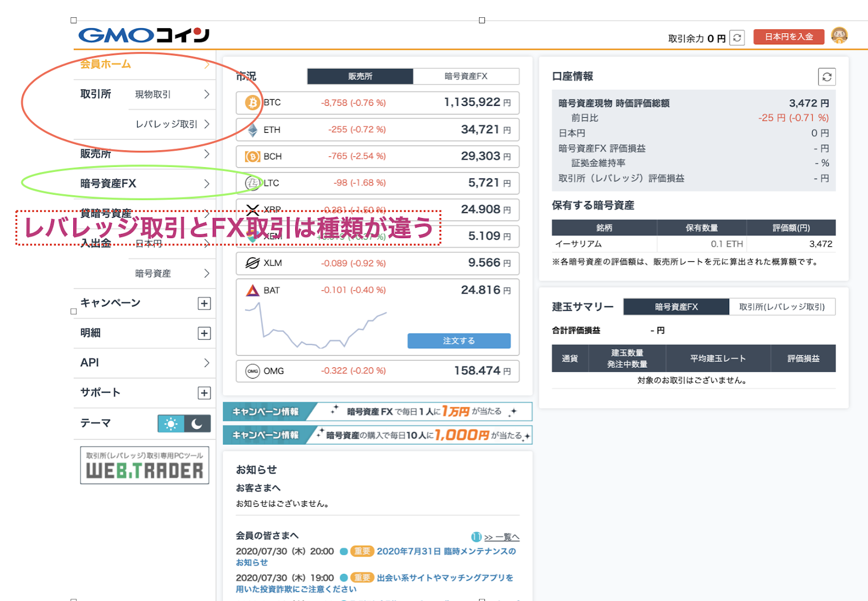Click the BAT triangle coin icon
Screen dimensions: 868x601
252,290
